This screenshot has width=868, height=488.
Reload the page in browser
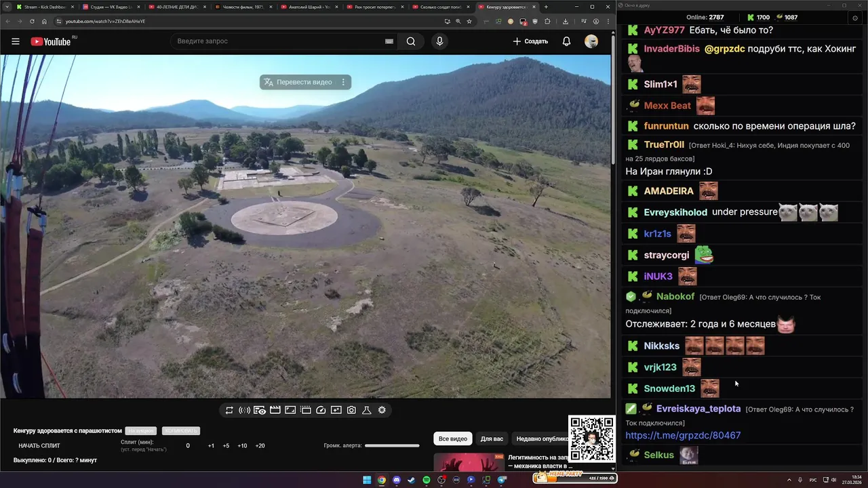tap(31, 21)
